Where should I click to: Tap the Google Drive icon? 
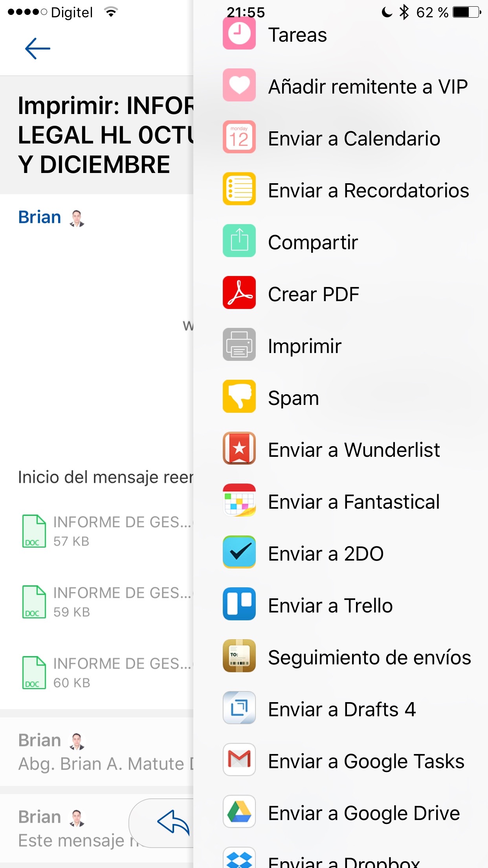(x=239, y=811)
